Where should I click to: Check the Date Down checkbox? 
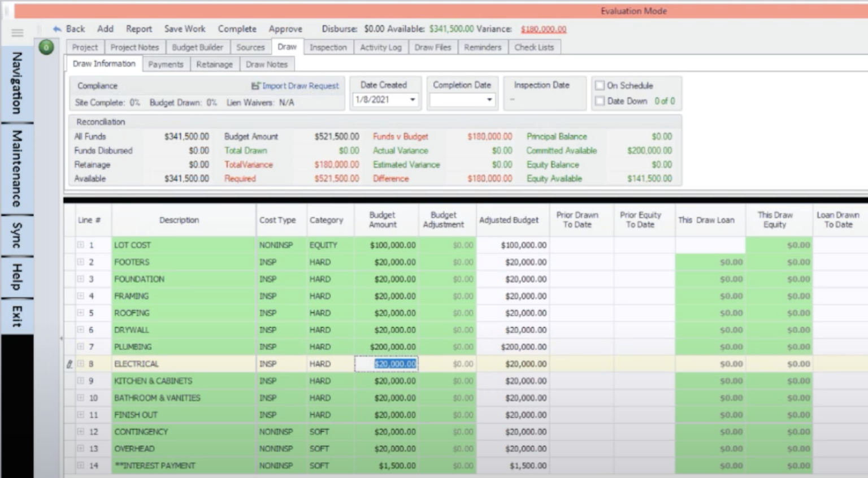pos(600,101)
